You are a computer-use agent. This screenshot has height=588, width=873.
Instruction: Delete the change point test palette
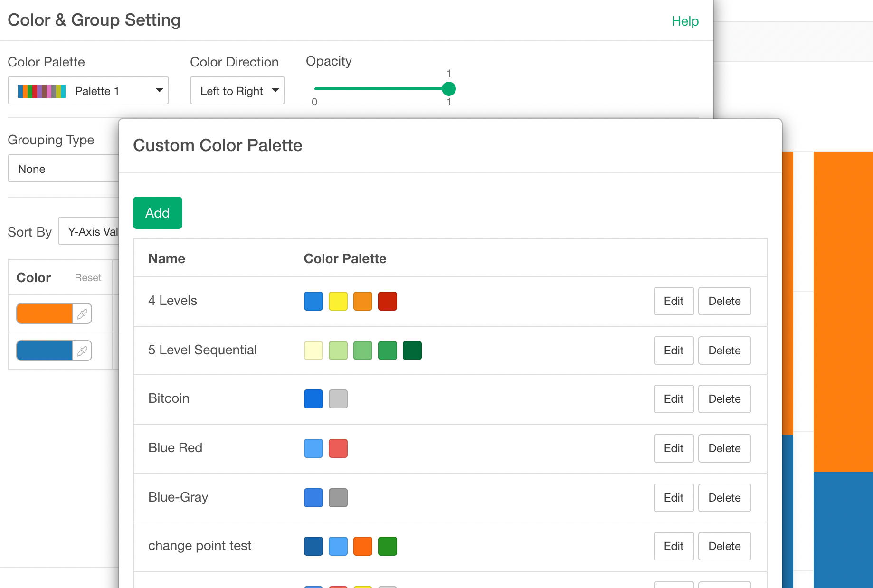pos(725,546)
